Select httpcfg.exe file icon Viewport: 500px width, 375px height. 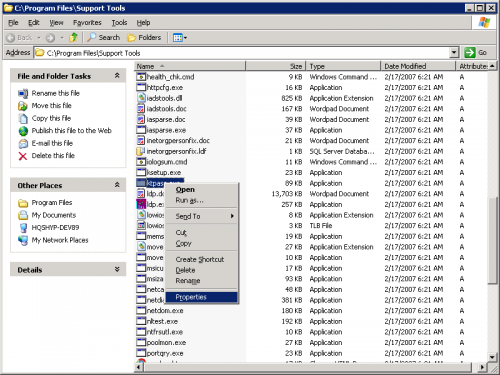click(141, 87)
